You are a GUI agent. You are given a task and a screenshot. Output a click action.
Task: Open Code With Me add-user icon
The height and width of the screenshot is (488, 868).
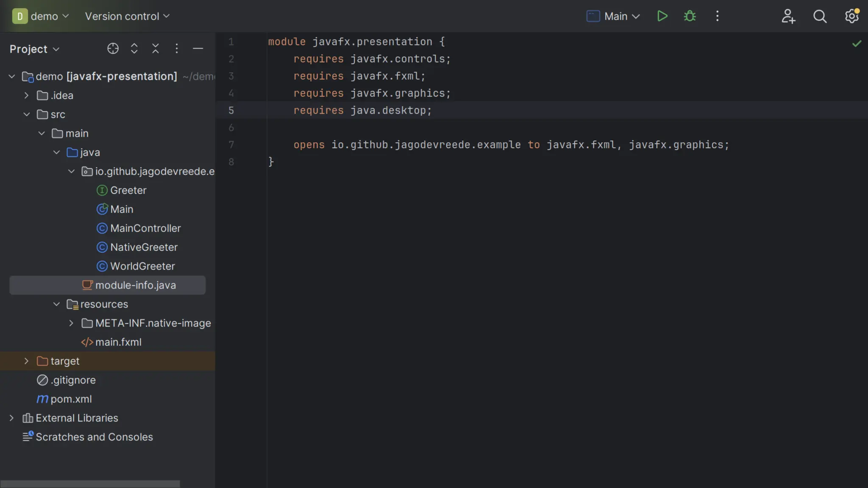788,16
